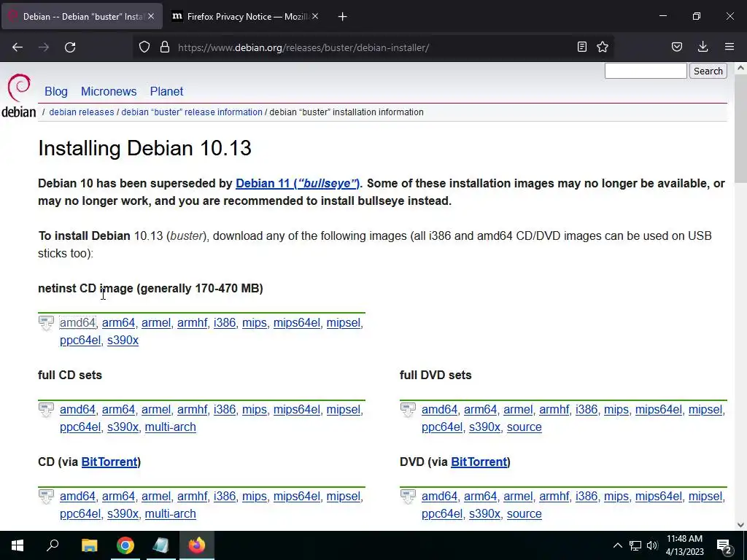Open network status tray icon
The height and width of the screenshot is (560, 747).
(x=635, y=545)
